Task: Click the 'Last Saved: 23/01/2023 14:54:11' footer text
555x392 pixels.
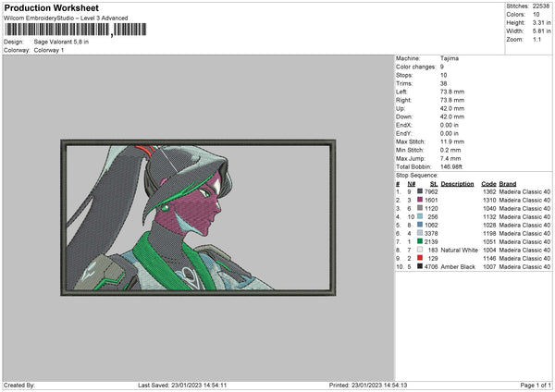Action: pos(182,385)
